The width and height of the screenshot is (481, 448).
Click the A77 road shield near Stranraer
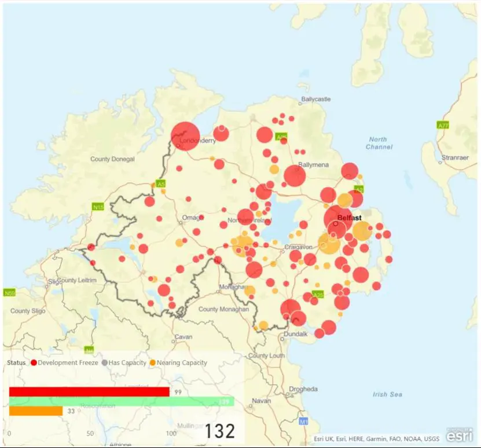pyautogui.click(x=443, y=125)
